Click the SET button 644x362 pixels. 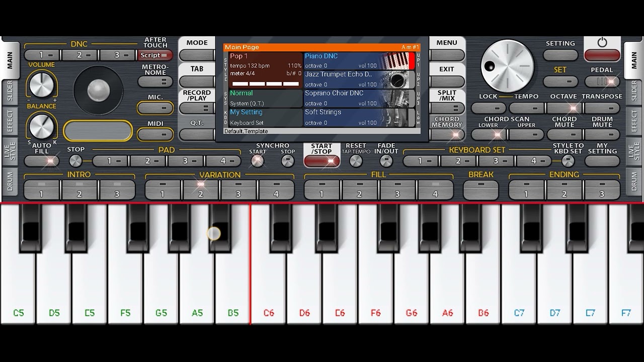point(560,81)
